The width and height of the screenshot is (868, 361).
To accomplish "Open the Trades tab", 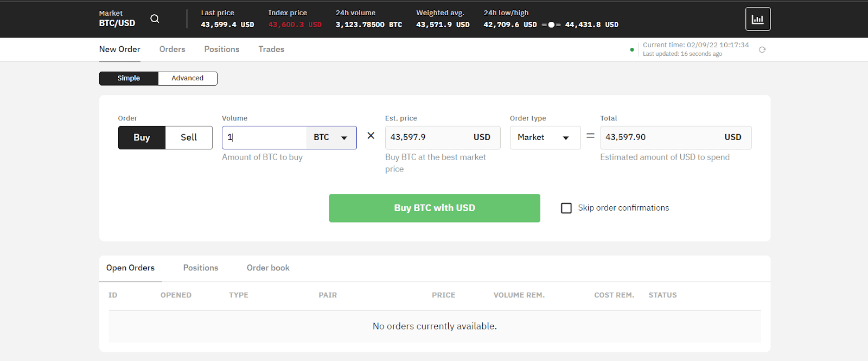I will [x=271, y=49].
